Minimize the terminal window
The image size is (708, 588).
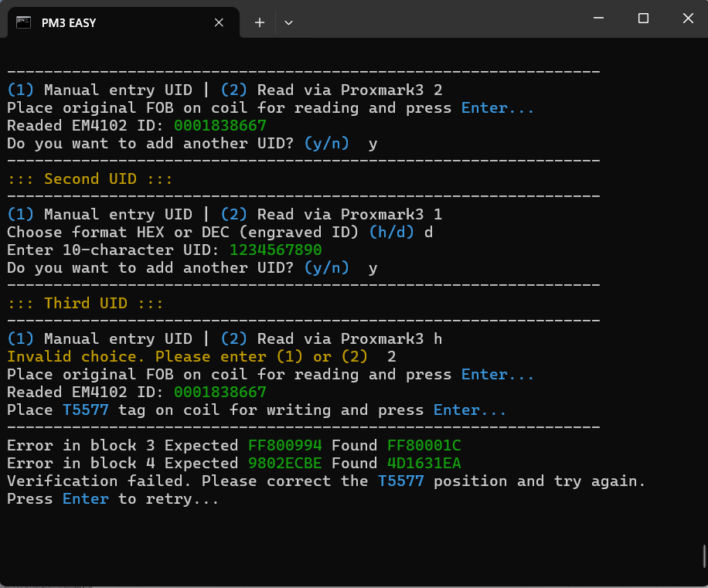599,18
